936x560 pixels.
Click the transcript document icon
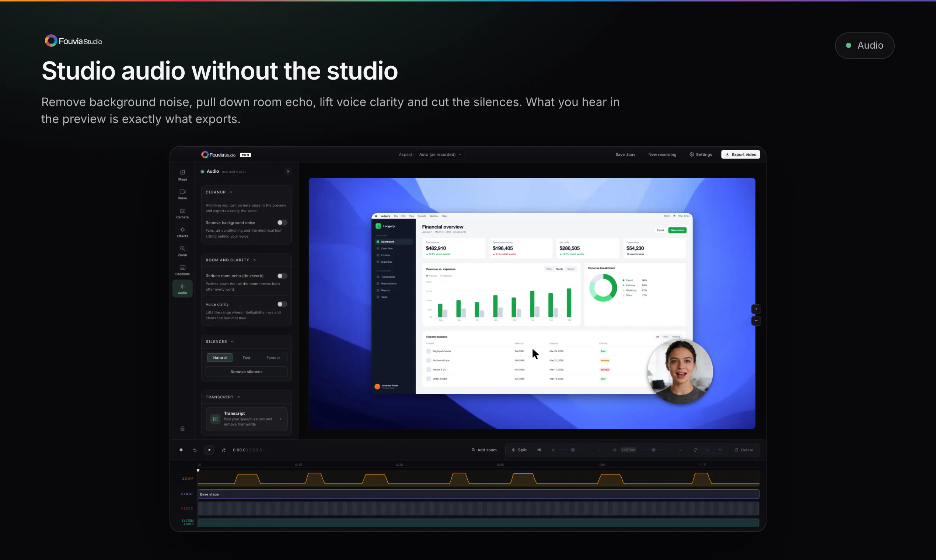pos(216,419)
